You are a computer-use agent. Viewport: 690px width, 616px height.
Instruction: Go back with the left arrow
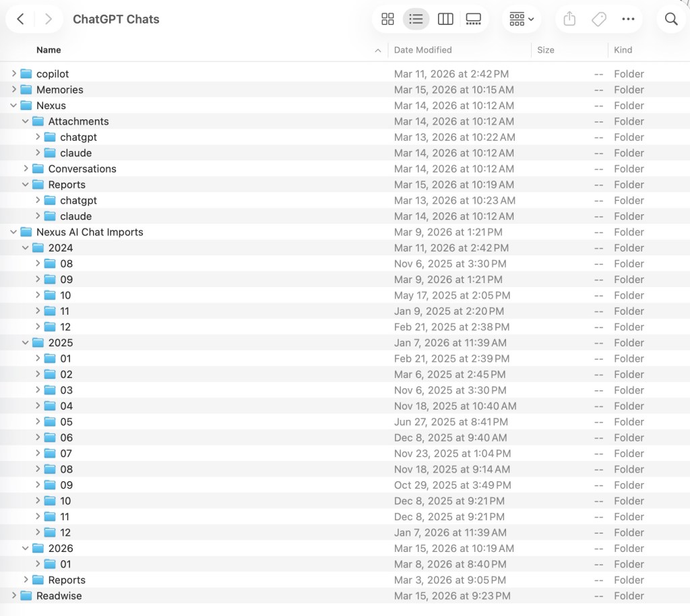20,20
